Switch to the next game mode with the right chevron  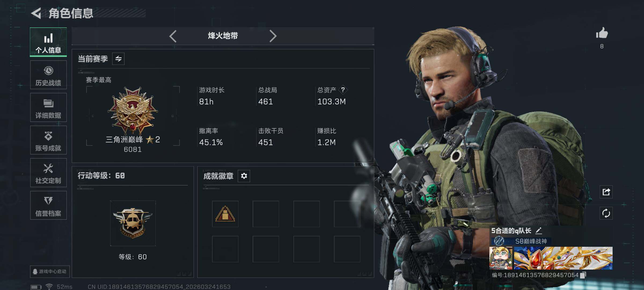[x=273, y=36]
